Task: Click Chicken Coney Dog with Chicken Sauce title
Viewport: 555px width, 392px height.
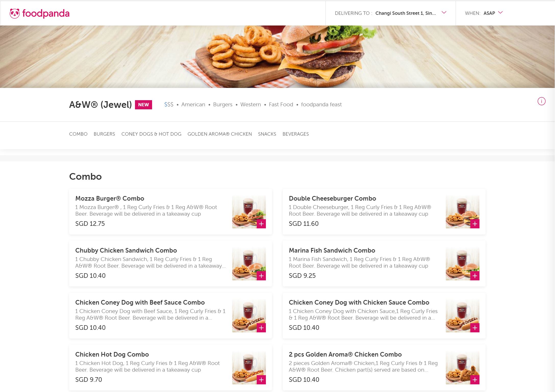Action: click(359, 303)
